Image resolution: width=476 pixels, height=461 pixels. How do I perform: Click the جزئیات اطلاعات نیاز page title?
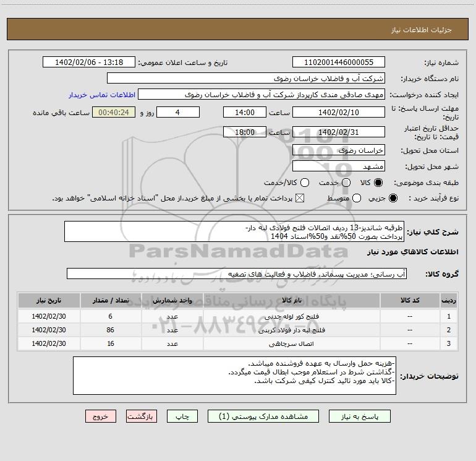(422, 30)
